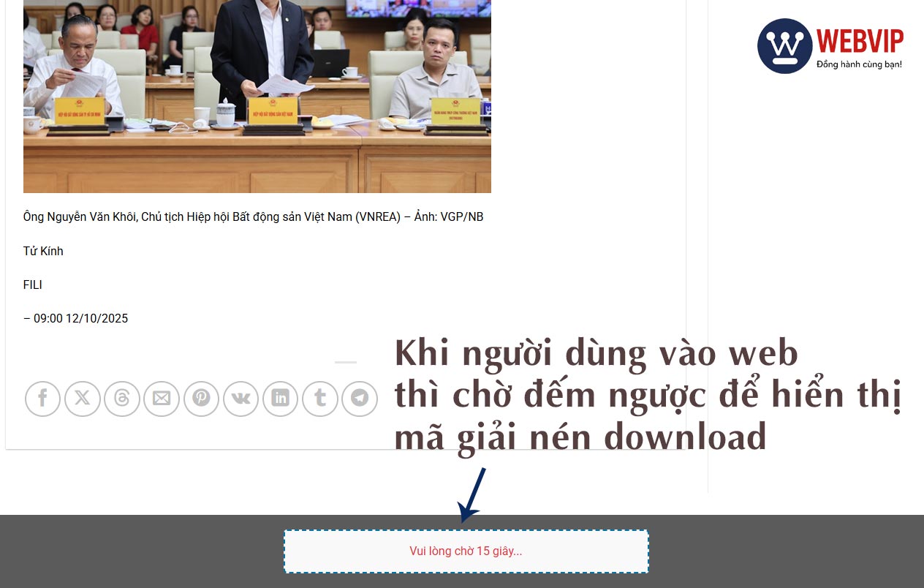Click the red WEBVIP brand text
Screen dimensions: 924x588
point(860,42)
